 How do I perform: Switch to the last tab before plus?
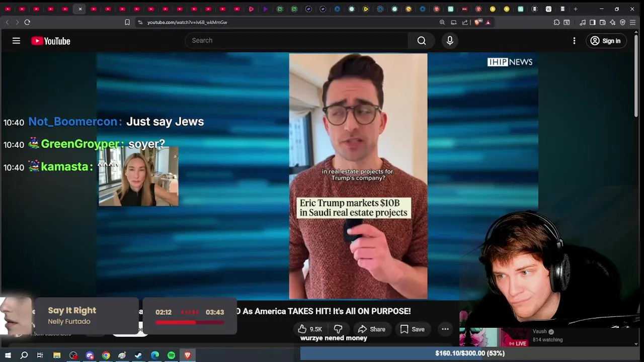[562, 9]
